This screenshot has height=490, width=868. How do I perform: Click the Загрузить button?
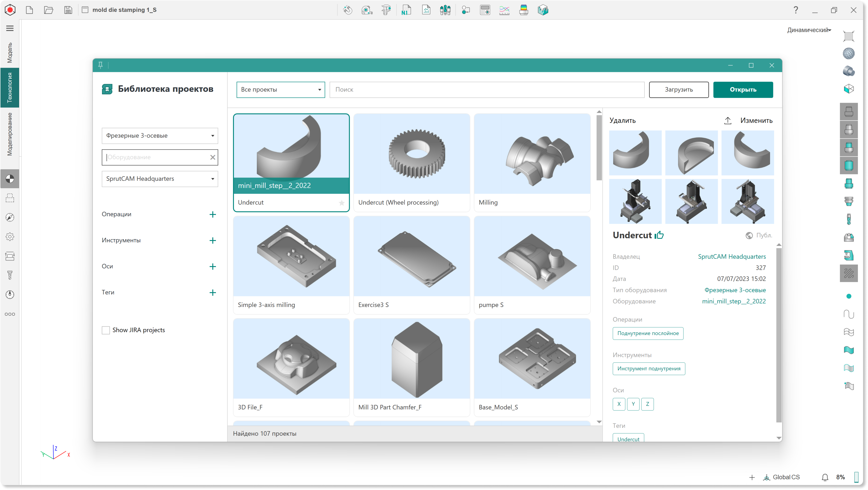click(x=679, y=90)
